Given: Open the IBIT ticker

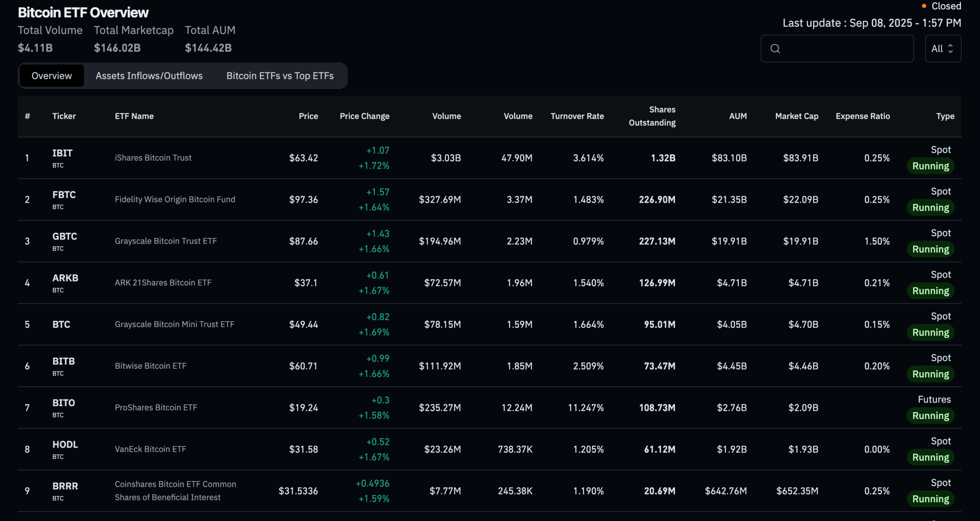Looking at the screenshot, I should click(62, 153).
